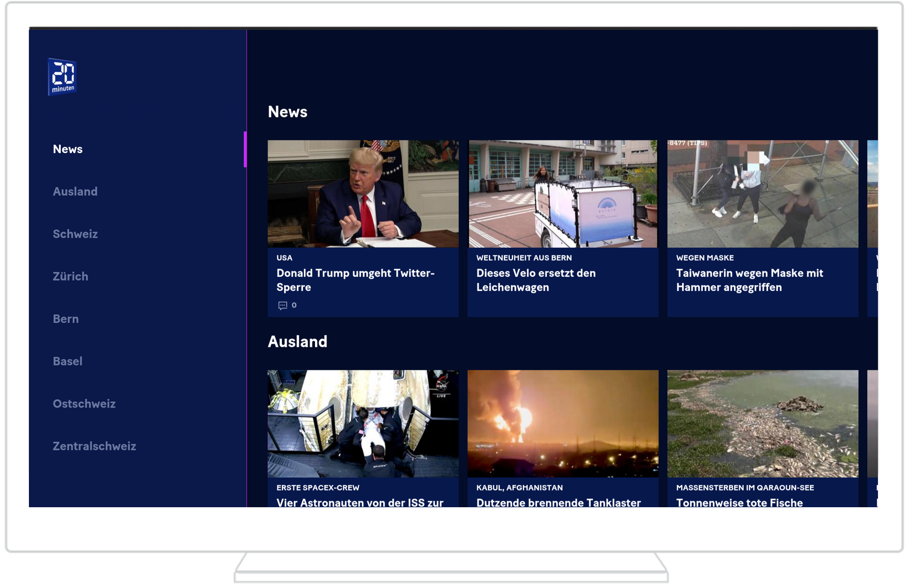The height and width of the screenshot is (588, 906).
Task: Open the Velo Leichenwagen thumbnail image
Action: (x=562, y=194)
